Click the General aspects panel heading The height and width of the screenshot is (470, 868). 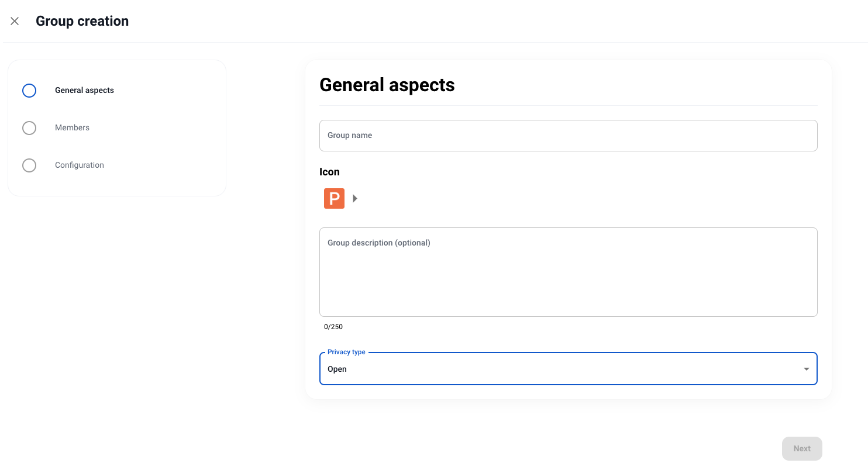coord(387,85)
